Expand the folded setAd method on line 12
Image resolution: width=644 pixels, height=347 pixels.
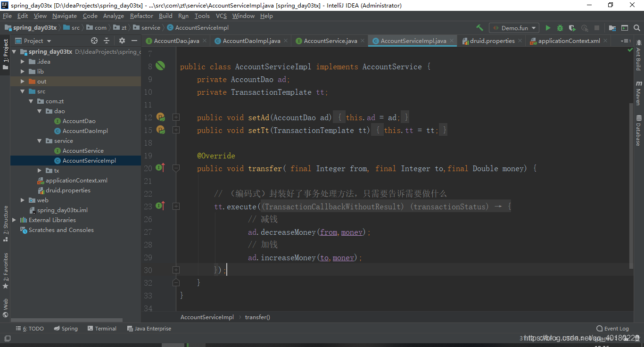click(x=176, y=117)
